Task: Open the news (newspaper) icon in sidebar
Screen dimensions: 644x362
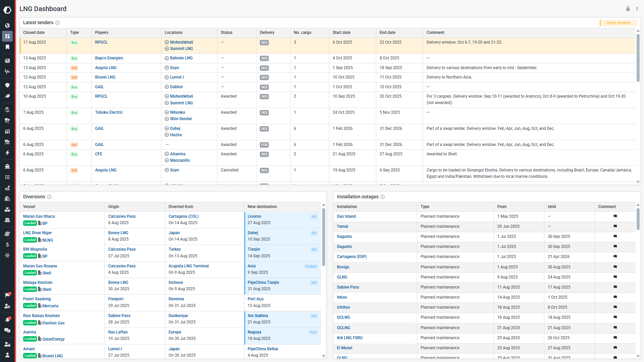Action: pyautogui.click(x=7, y=61)
